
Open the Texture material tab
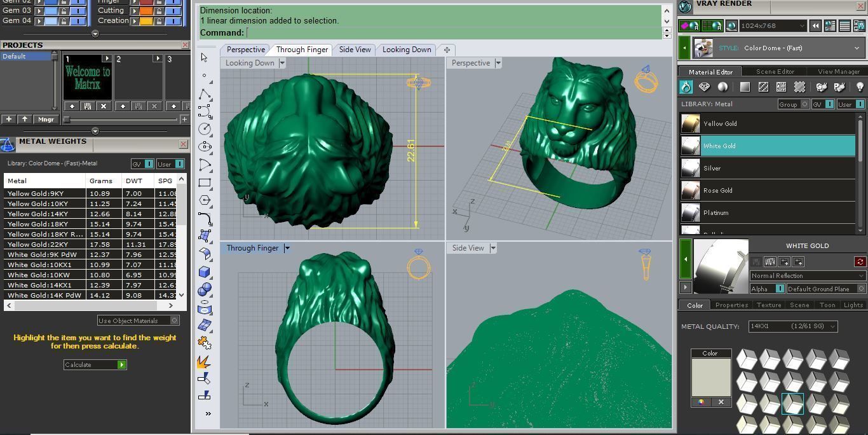768,305
